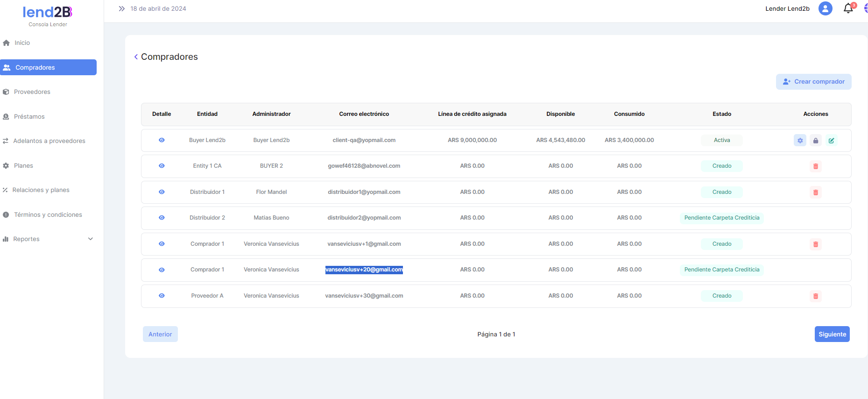Click the Crear comprador button
The image size is (868, 399).
(x=813, y=82)
